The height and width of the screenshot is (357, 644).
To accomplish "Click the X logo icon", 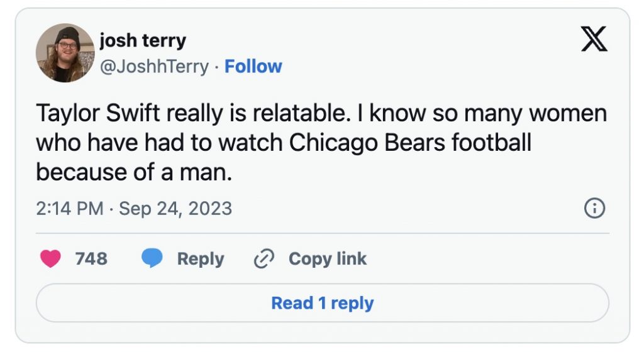I will 593,40.
